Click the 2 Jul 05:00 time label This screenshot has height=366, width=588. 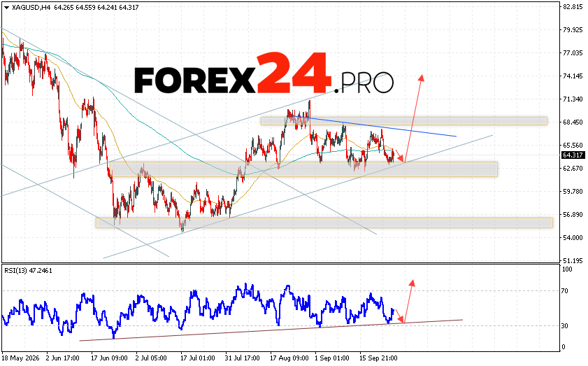(x=152, y=358)
